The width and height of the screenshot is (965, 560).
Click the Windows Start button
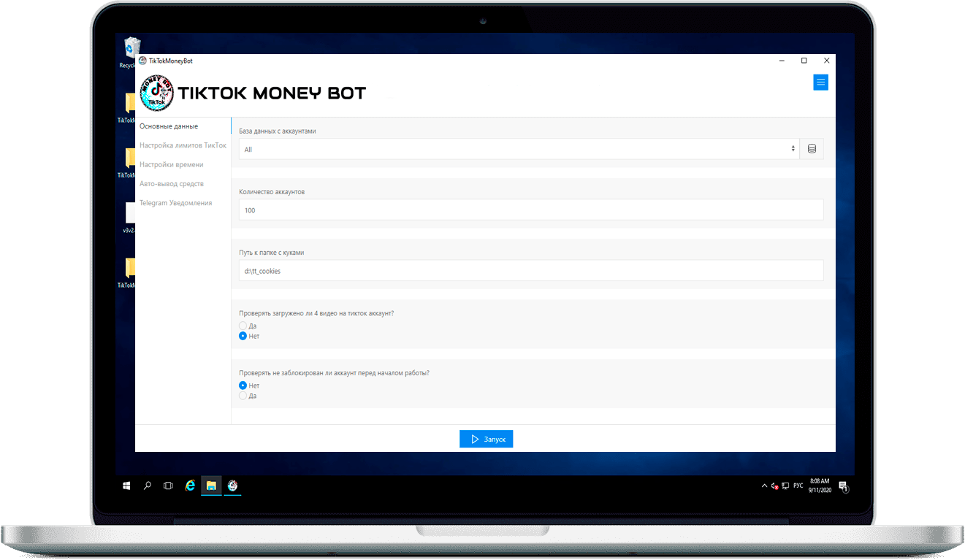(x=126, y=485)
